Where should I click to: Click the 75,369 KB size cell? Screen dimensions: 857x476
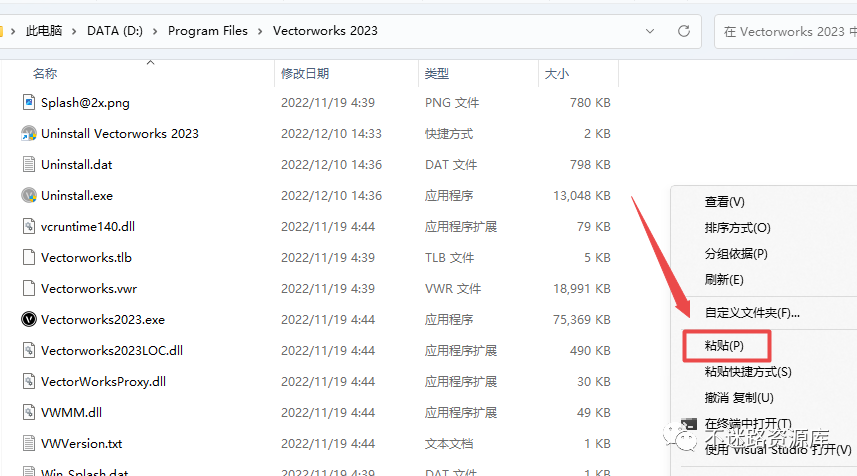(x=582, y=320)
